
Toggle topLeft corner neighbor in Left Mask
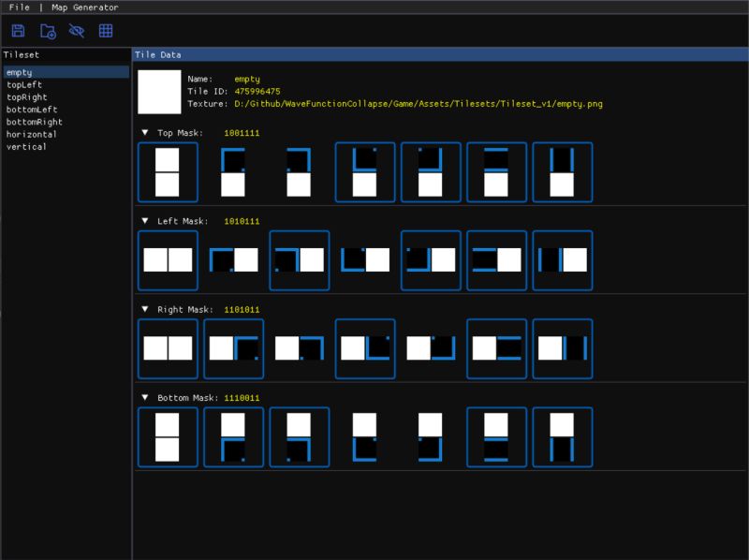click(233, 260)
